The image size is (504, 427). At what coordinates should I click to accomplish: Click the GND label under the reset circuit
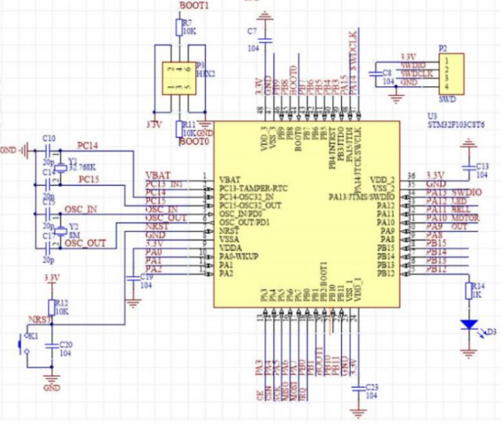[x=52, y=388]
